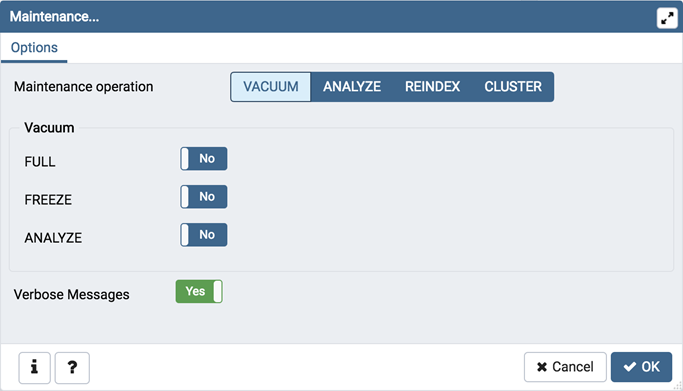Click the checkmark icon in OK
The width and height of the screenshot is (683, 391).
(x=630, y=367)
